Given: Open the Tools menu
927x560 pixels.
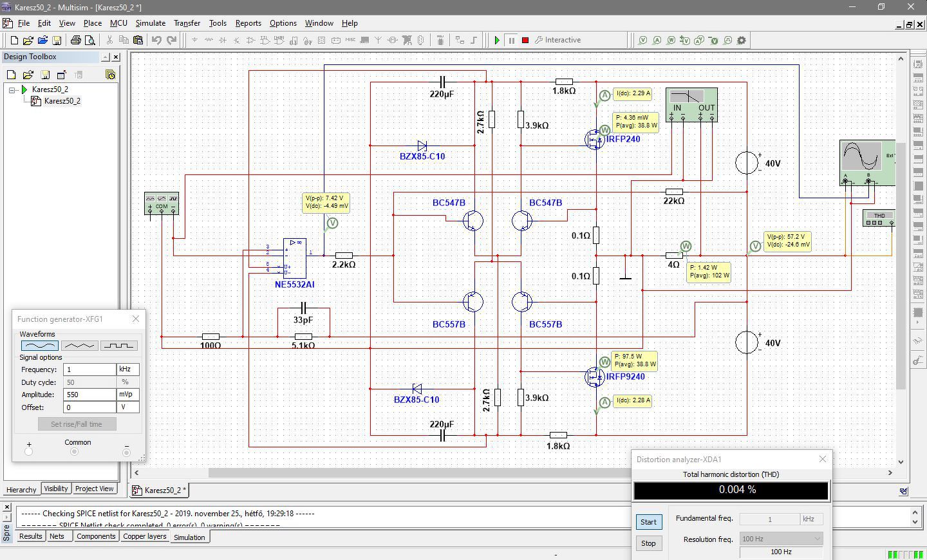Looking at the screenshot, I should click(218, 23).
